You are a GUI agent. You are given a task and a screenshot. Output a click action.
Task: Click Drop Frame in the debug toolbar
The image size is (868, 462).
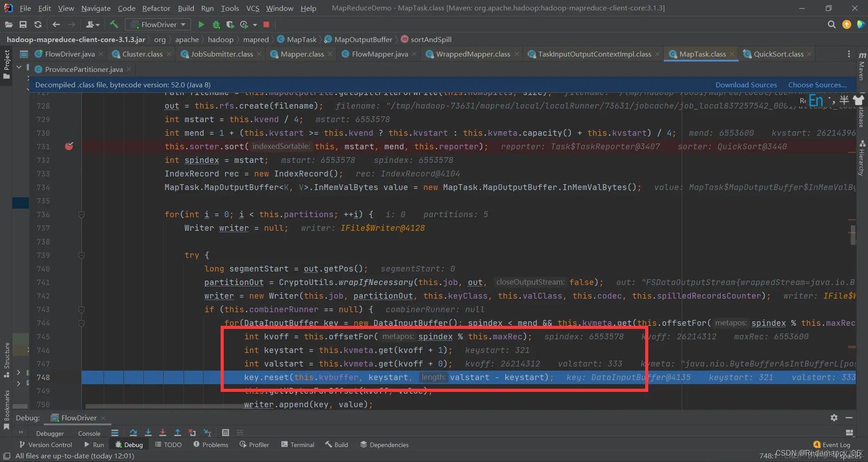[192, 433]
